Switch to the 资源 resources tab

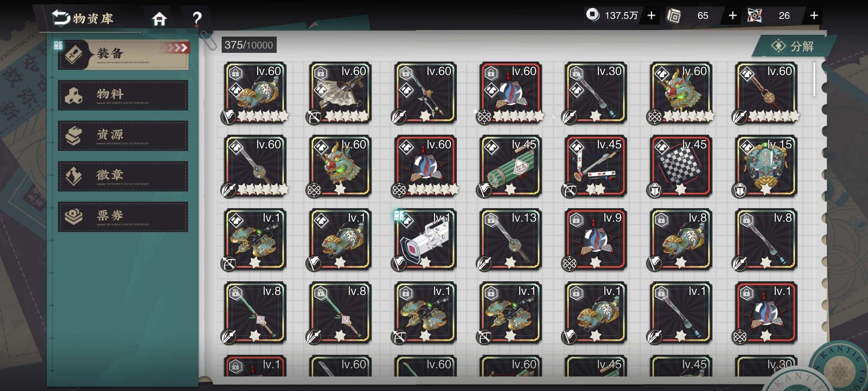point(123,136)
